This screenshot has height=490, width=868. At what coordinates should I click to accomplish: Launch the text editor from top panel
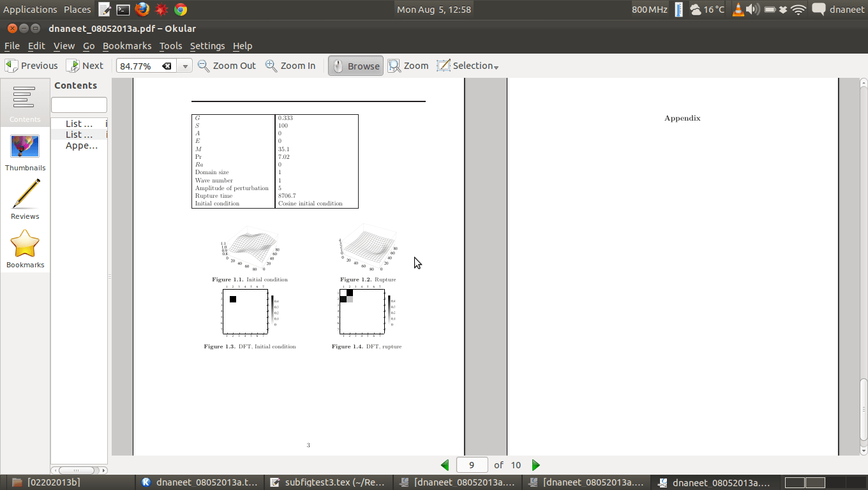(x=105, y=10)
